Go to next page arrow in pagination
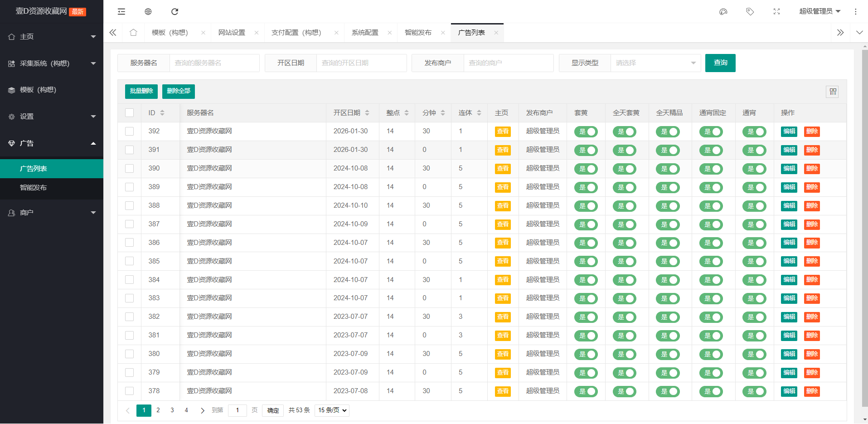 pyautogui.click(x=202, y=410)
